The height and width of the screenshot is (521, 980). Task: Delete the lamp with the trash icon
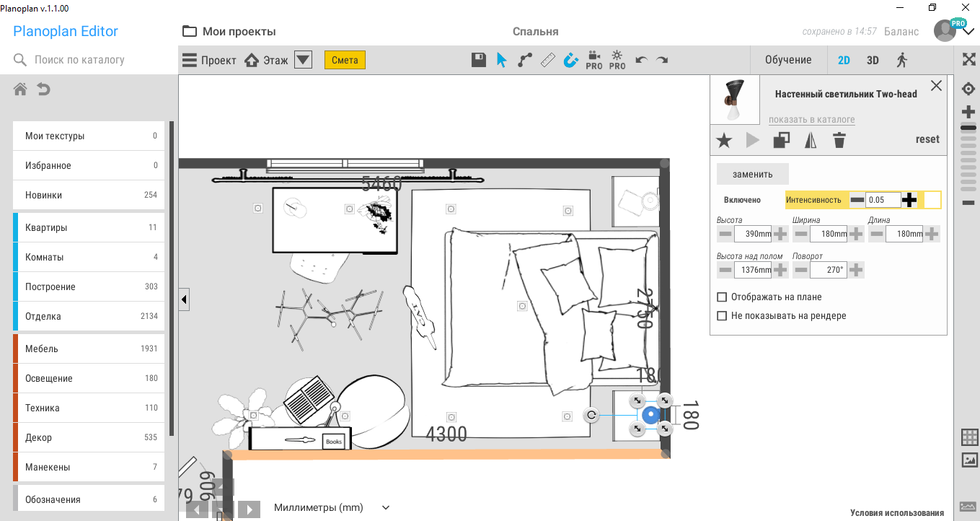839,140
